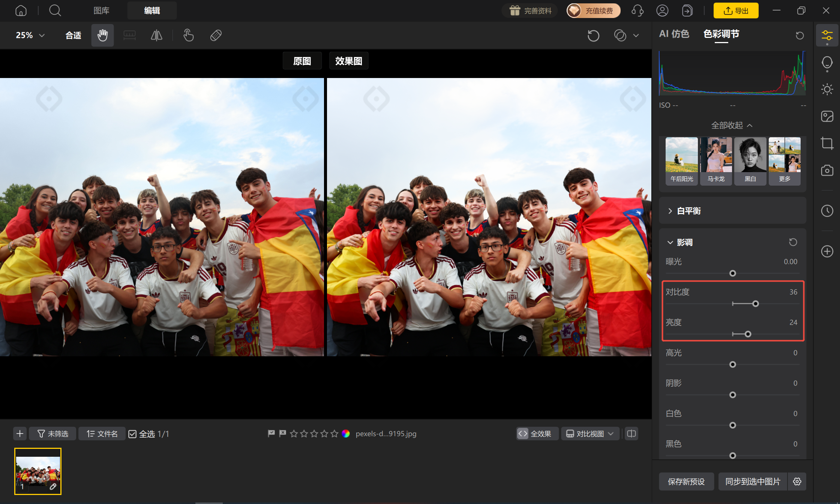Open the user account profile icon
The width and height of the screenshot is (840, 504).
coord(662,10)
